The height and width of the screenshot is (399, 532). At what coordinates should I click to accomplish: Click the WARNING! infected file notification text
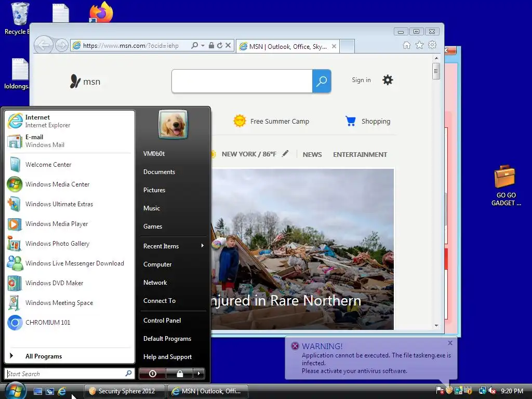(376, 363)
